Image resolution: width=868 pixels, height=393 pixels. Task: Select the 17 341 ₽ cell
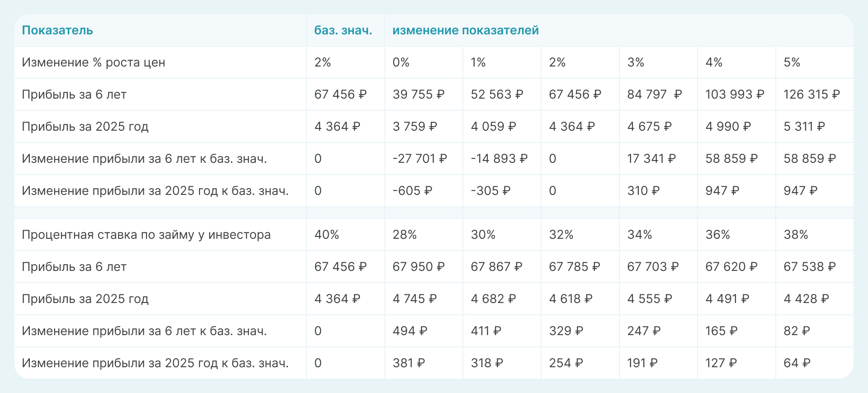coord(651,159)
